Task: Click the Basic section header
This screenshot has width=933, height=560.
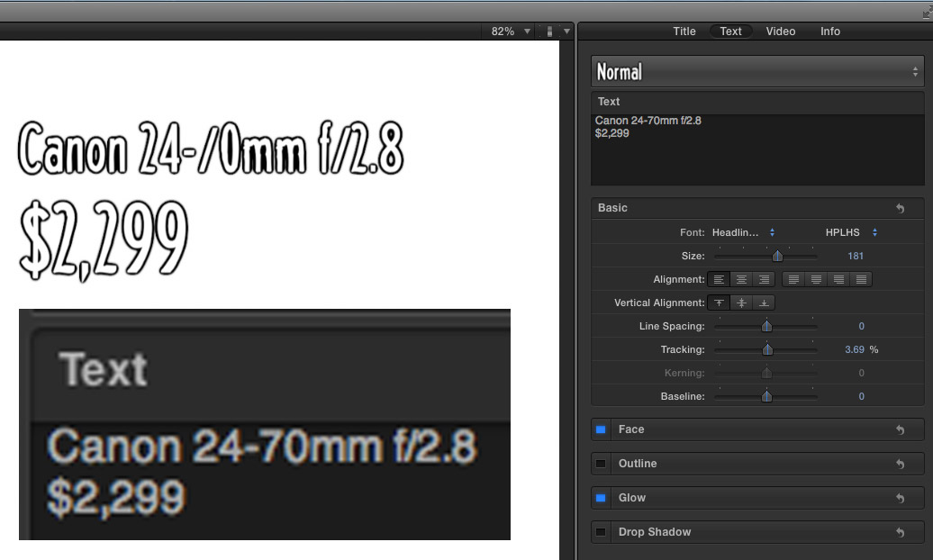Action: (757, 208)
